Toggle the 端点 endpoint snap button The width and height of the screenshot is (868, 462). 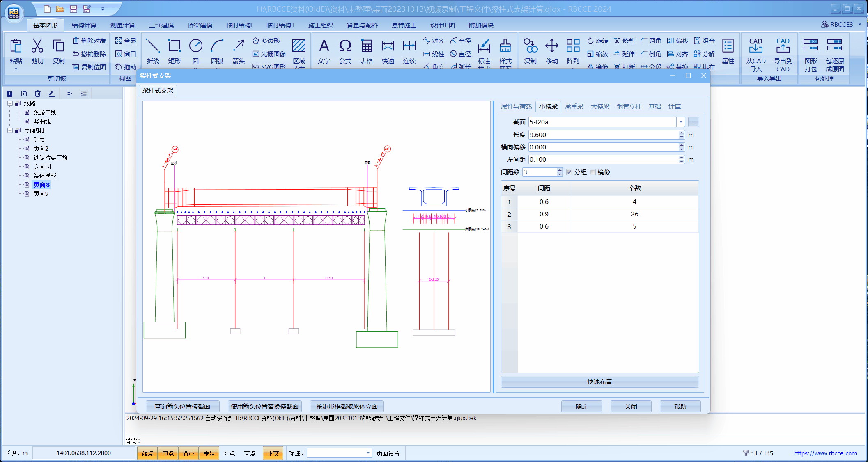(147, 453)
